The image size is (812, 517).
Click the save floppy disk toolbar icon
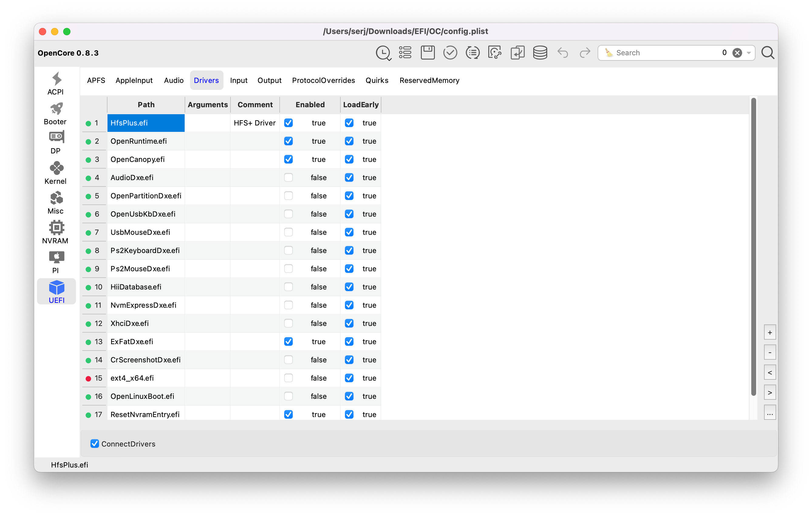(x=427, y=53)
